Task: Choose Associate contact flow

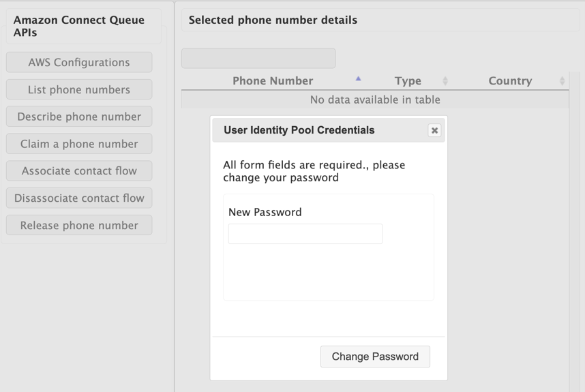Action: tap(79, 171)
